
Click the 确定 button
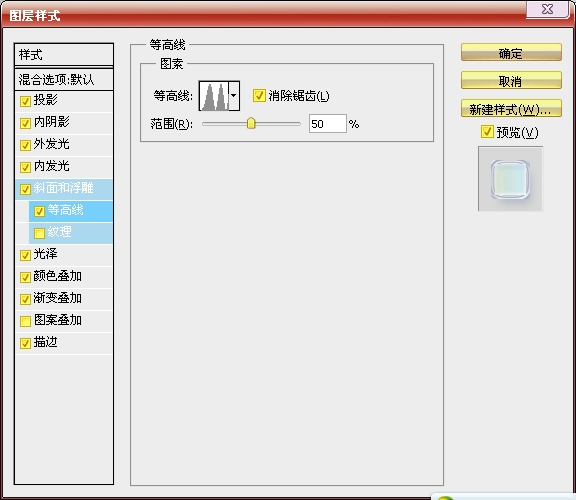pos(511,53)
